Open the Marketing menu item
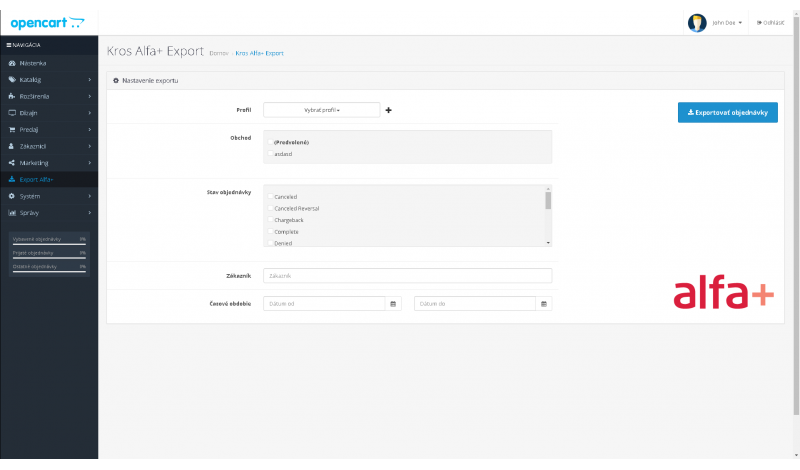Viewport: 800px width, 470px height. coord(49,163)
